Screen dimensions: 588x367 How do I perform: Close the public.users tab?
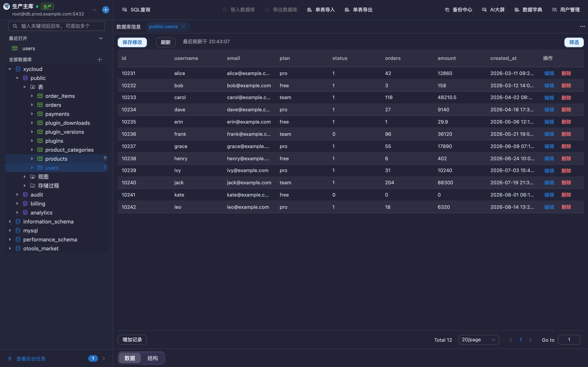[x=184, y=26]
